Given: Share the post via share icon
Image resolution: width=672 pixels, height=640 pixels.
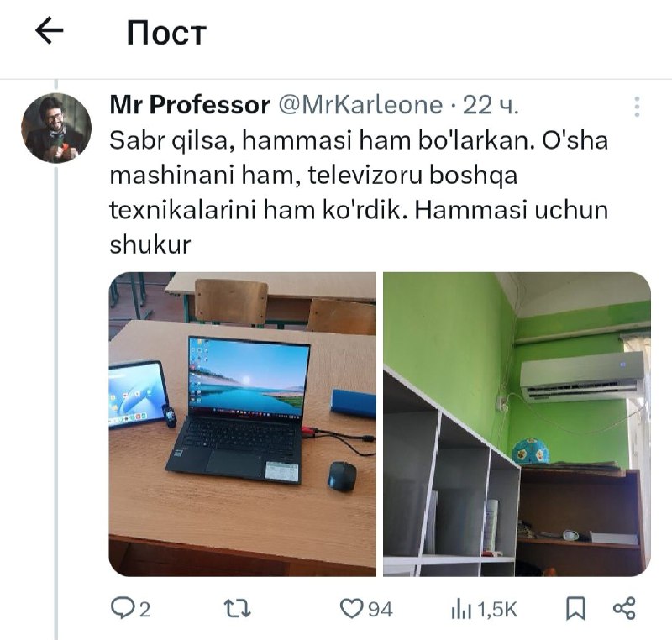Looking at the screenshot, I should [624, 608].
